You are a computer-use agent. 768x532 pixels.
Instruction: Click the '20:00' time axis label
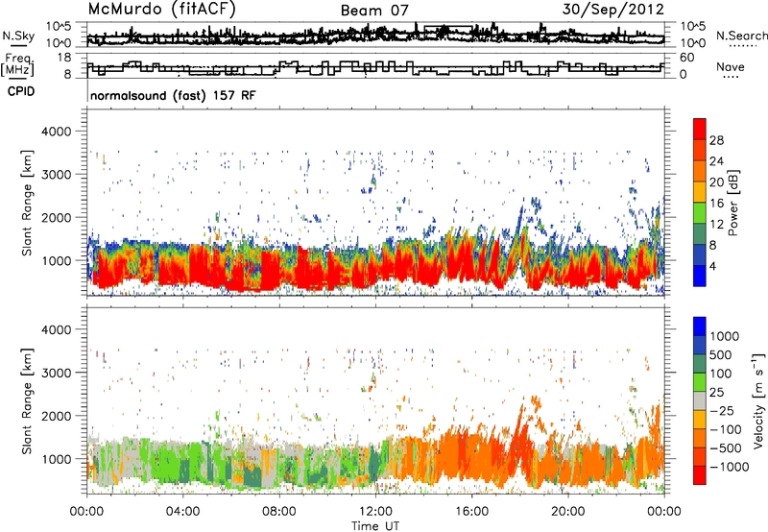(567, 512)
